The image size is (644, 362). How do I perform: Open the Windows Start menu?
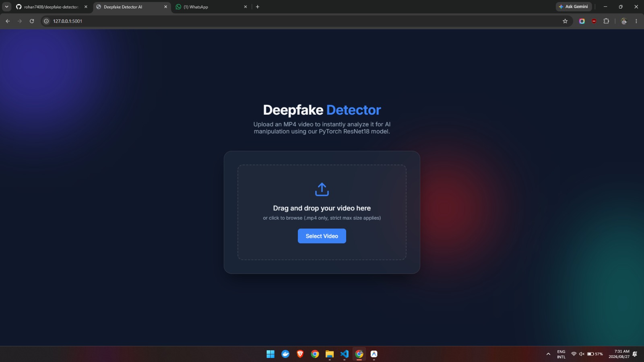click(270, 354)
